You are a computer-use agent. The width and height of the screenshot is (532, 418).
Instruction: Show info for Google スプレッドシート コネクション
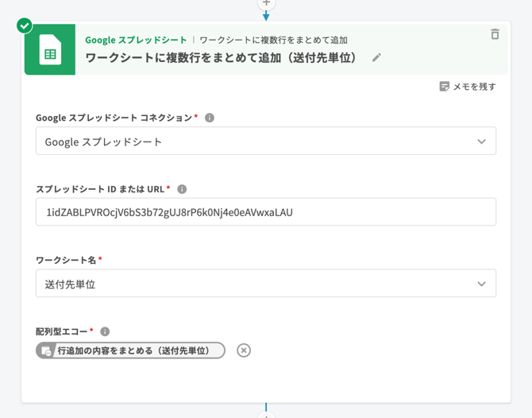(210, 118)
